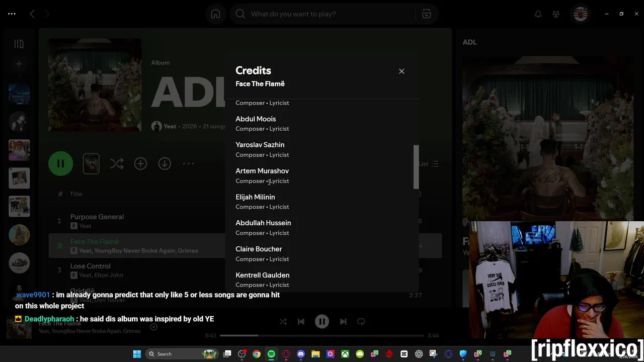Screen dimensions: 644x362
Task: Open the List view options dropdown
Action: pos(430,164)
